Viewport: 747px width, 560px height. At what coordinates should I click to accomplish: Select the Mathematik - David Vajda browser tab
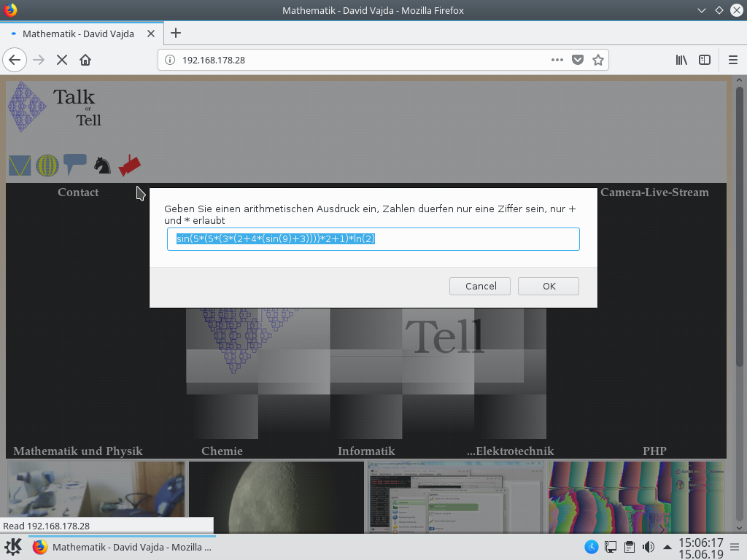[x=78, y=34]
